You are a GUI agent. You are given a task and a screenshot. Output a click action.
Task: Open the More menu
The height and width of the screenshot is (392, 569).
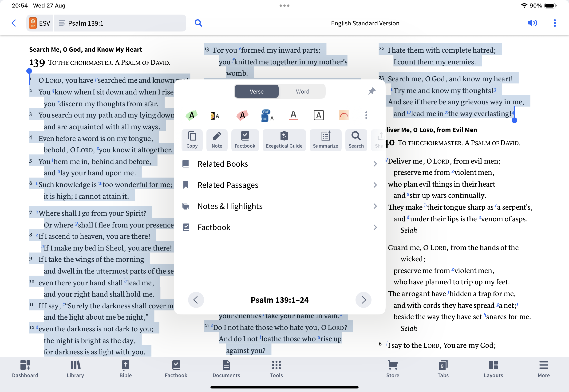pyautogui.click(x=544, y=369)
